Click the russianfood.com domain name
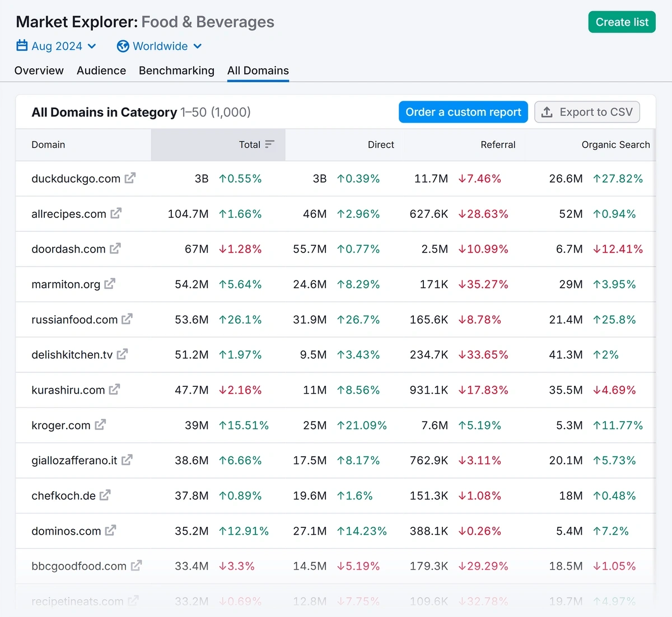672x617 pixels. click(x=74, y=320)
